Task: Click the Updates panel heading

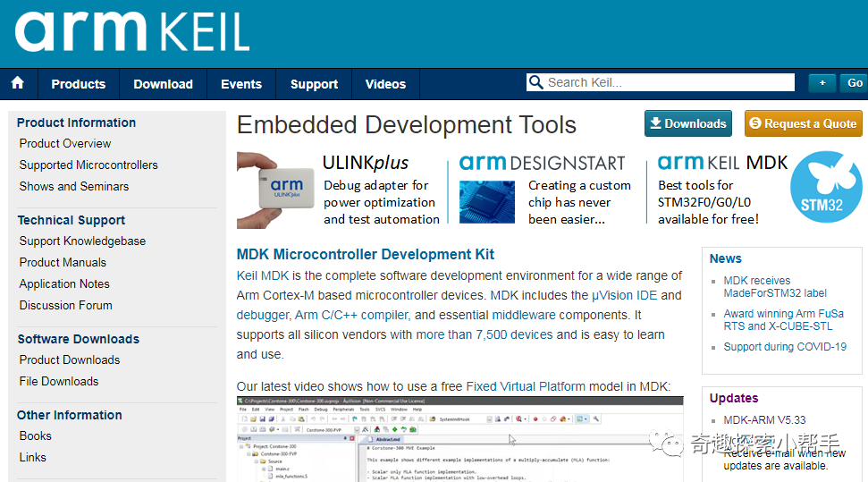Action: tap(734, 398)
